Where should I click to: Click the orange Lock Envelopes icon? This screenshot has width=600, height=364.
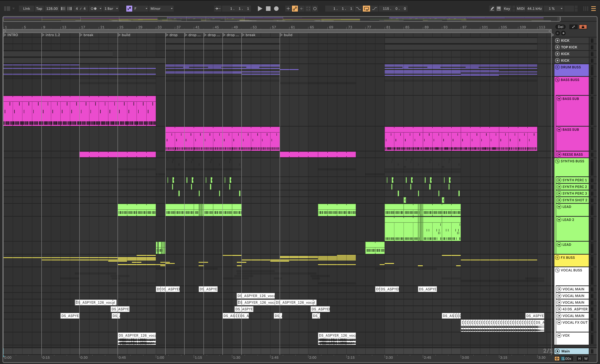coord(583,27)
